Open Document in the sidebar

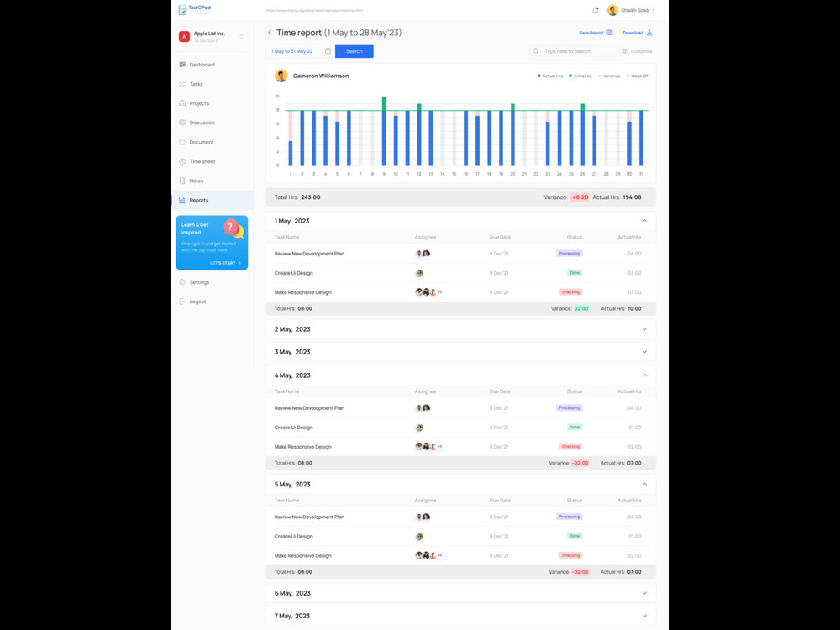(212, 142)
